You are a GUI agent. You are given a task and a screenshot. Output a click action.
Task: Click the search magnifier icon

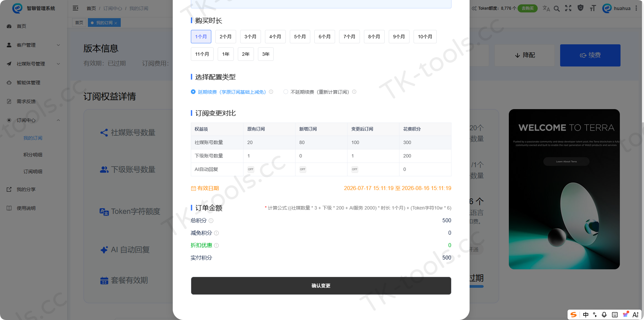[x=557, y=8]
